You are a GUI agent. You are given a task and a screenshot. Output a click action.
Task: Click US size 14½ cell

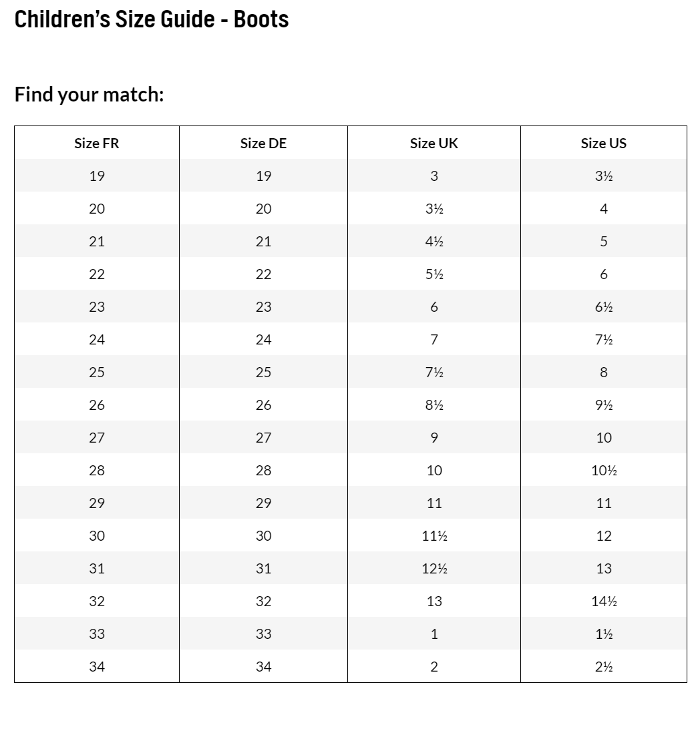pyautogui.click(x=604, y=601)
